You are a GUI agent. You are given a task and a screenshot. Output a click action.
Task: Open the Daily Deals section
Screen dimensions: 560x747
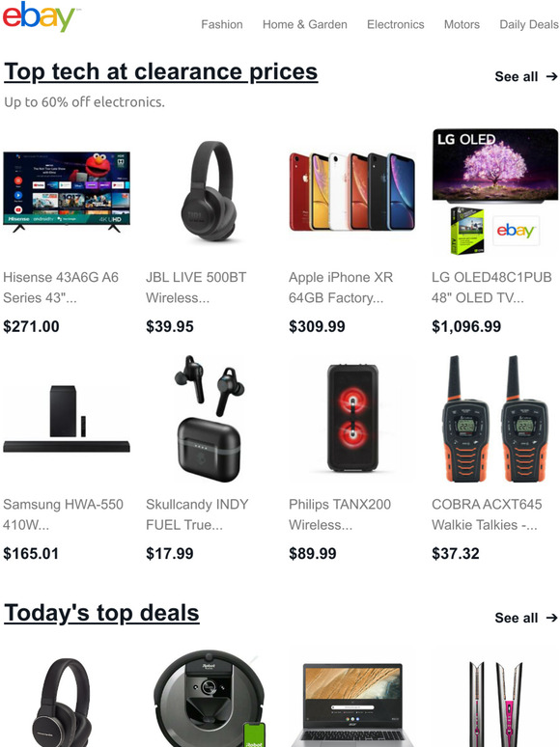pos(529,24)
